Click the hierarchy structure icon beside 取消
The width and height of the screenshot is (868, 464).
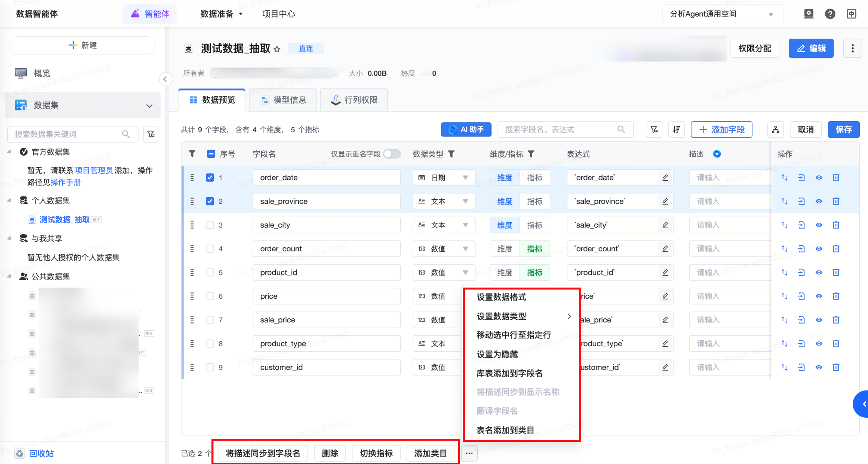pyautogui.click(x=775, y=129)
